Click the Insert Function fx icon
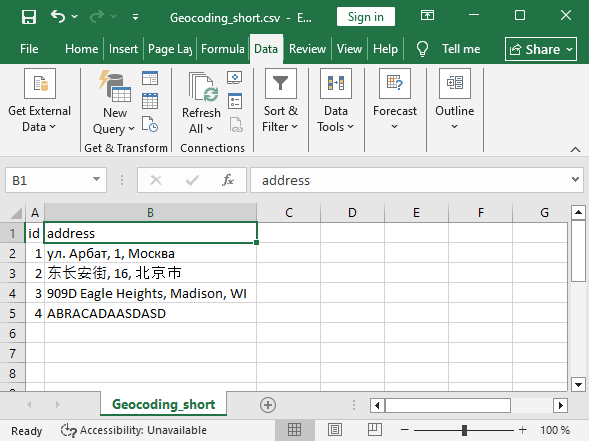 point(228,180)
